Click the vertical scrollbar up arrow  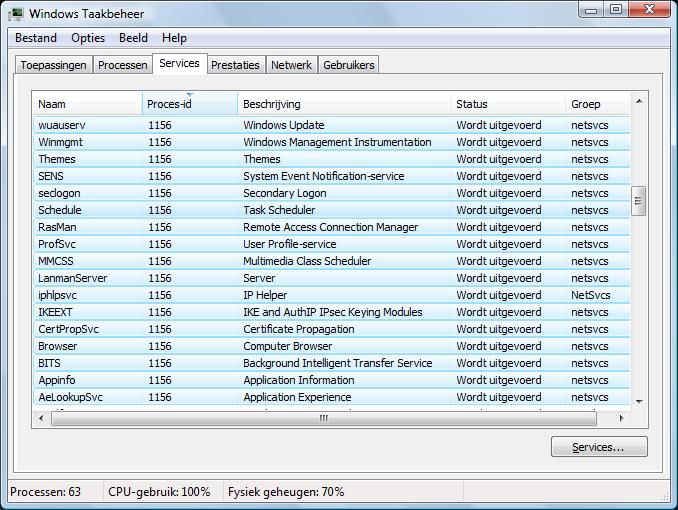(639, 101)
